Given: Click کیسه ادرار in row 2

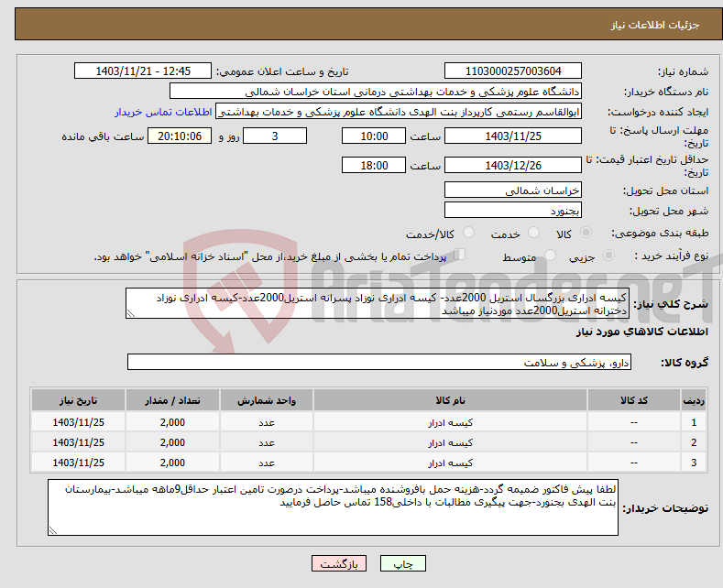Looking at the screenshot, I should coord(450,443).
